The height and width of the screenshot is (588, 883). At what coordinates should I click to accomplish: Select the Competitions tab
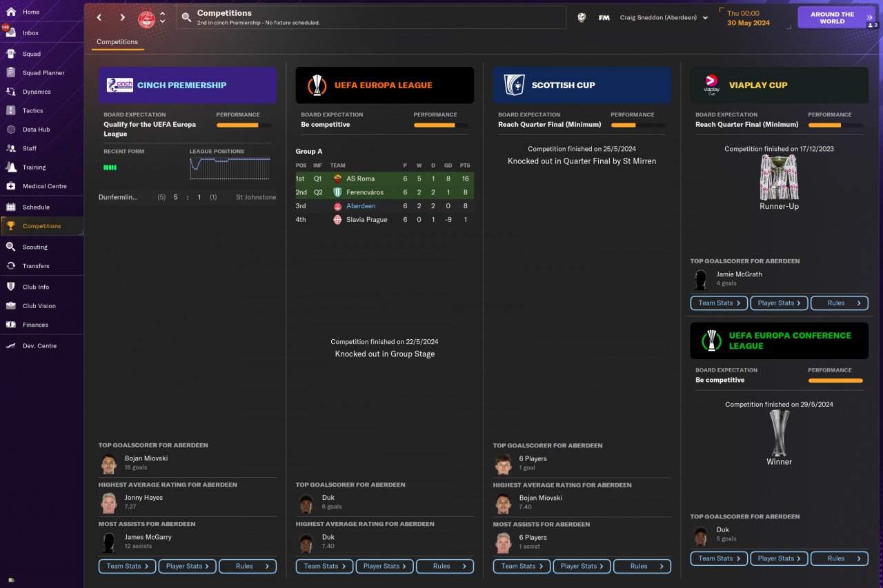pos(117,42)
